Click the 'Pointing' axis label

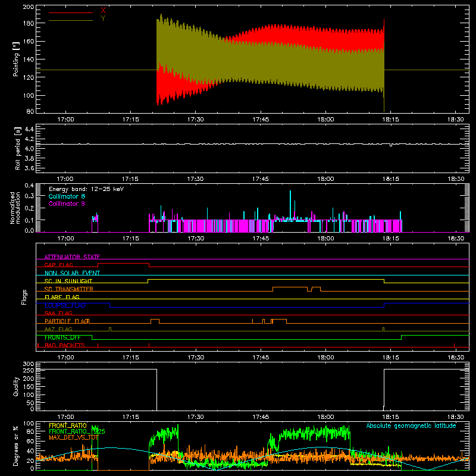(x=16, y=59)
